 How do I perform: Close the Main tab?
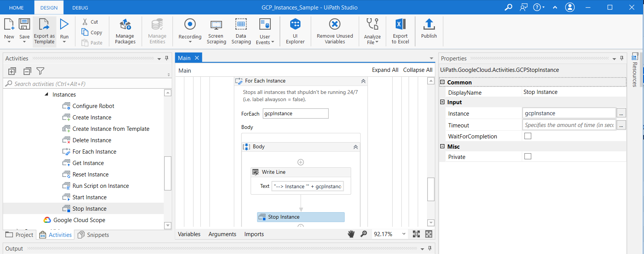[x=197, y=58]
